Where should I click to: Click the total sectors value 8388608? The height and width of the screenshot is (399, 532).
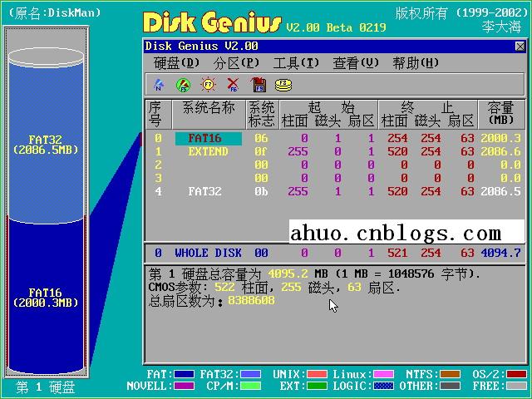click(251, 301)
